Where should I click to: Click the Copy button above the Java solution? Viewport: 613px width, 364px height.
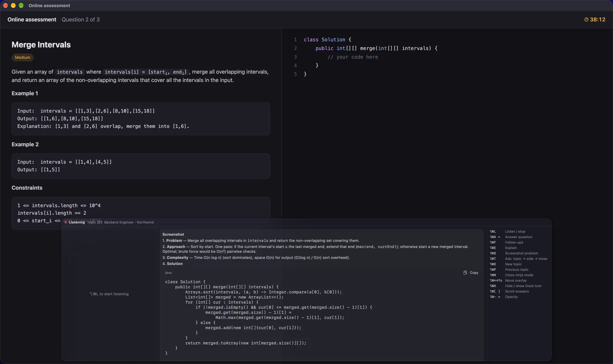471,272
